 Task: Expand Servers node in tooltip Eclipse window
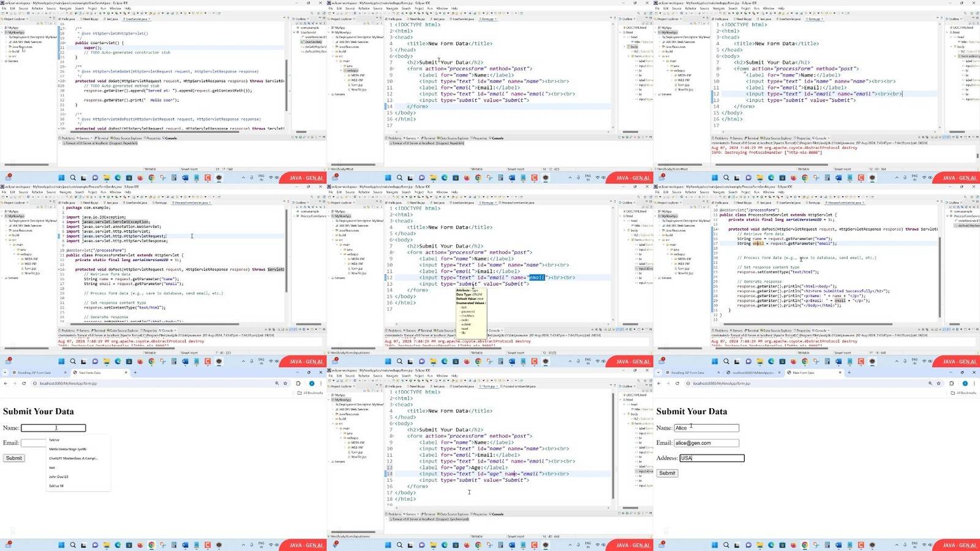(329, 278)
